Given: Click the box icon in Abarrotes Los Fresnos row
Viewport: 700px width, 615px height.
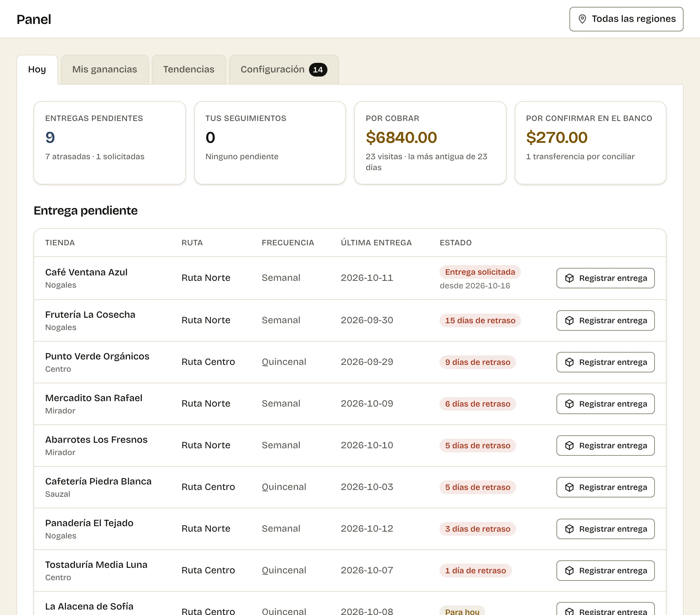Looking at the screenshot, I should click(569, 446).
